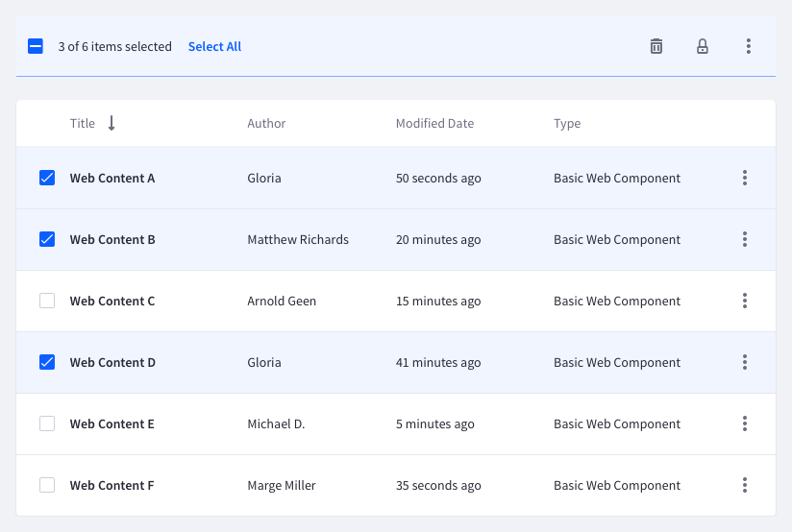Image resolution: width=792 pixels, height=532 pixels.
Task: Check the Web Content F checkbox
Action: pos(47,485)
